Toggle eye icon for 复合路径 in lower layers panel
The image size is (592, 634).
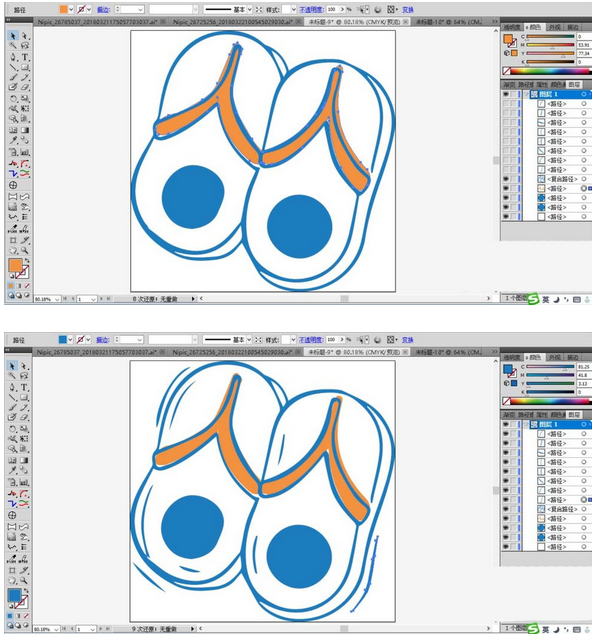(x=505, y=509)
